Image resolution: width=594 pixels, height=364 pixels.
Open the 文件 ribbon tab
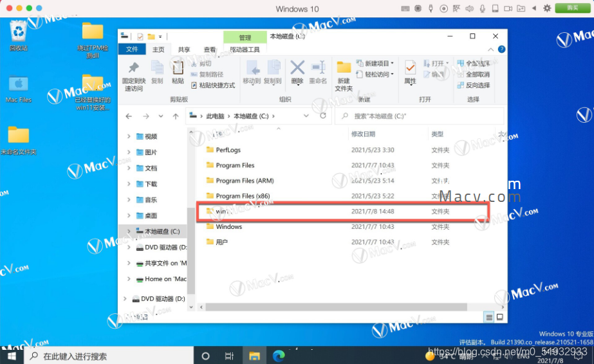132,49
